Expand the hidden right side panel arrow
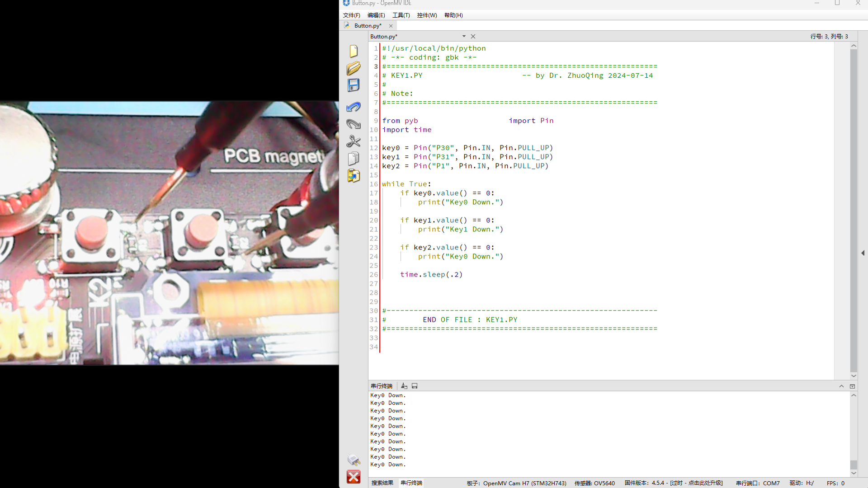Image resolution: width=868 pixels, height=488 pixels. pyautogui.click(x=863, y=253)
